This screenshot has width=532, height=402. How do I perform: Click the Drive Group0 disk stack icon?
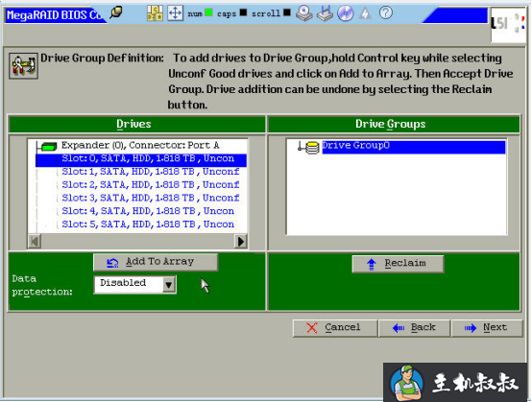tap(312, 148)
